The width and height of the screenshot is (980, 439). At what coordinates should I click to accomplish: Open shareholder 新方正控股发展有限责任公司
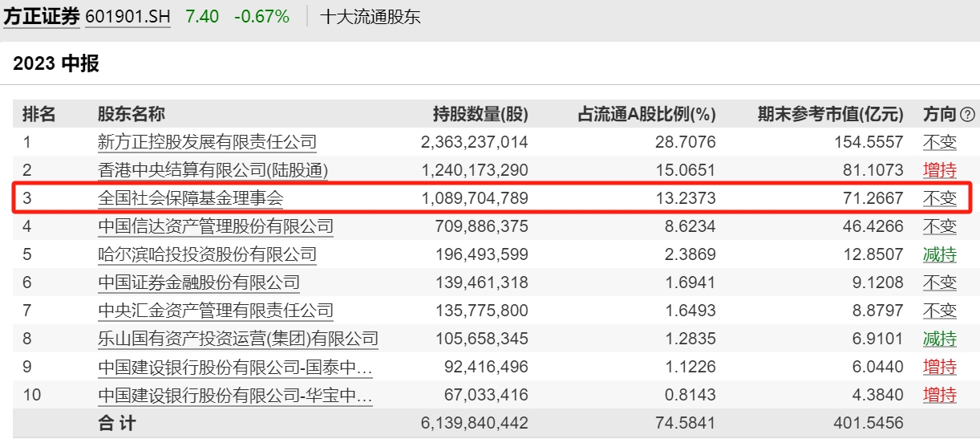point(207,142)
